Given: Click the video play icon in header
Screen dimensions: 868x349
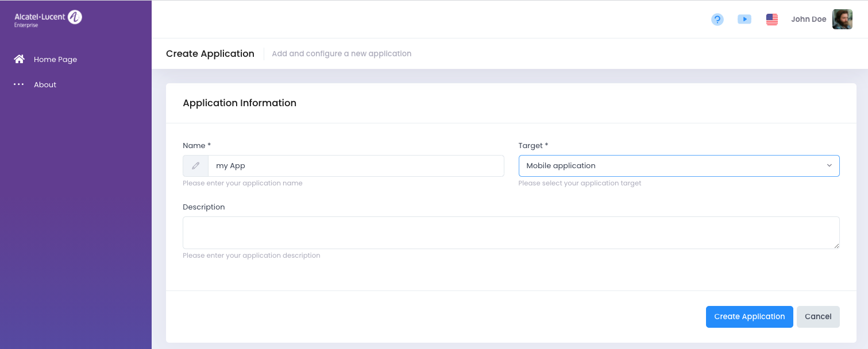Looking at the screenshot, I should click(x=744, y=20).
